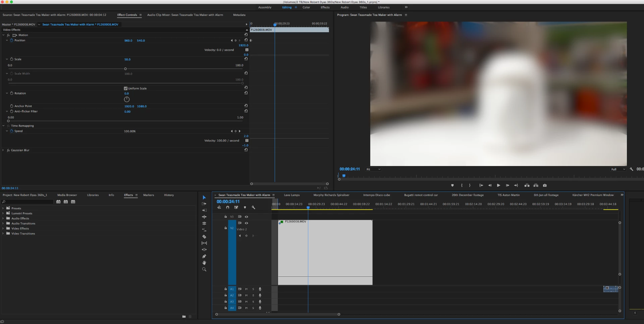644x324 pixels.
Task: Click the Effects panel accelerated effects filter icon
Action: point(58,202)
